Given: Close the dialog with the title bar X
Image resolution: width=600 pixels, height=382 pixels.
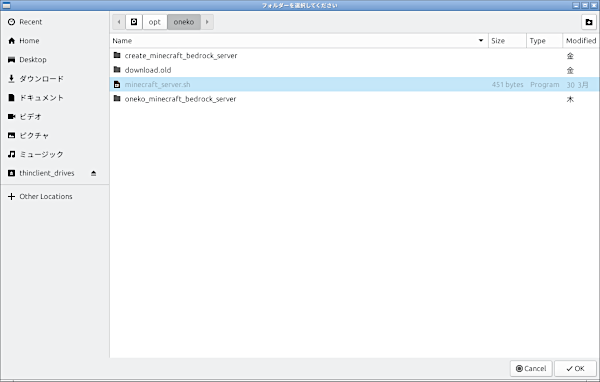Looking at the screenshot, I should 593,5.
